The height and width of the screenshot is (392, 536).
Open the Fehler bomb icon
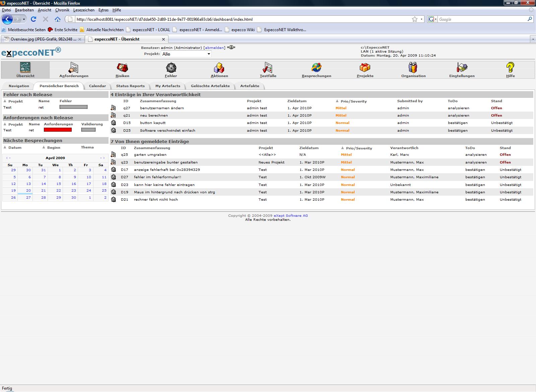click(x=171, y=68)
